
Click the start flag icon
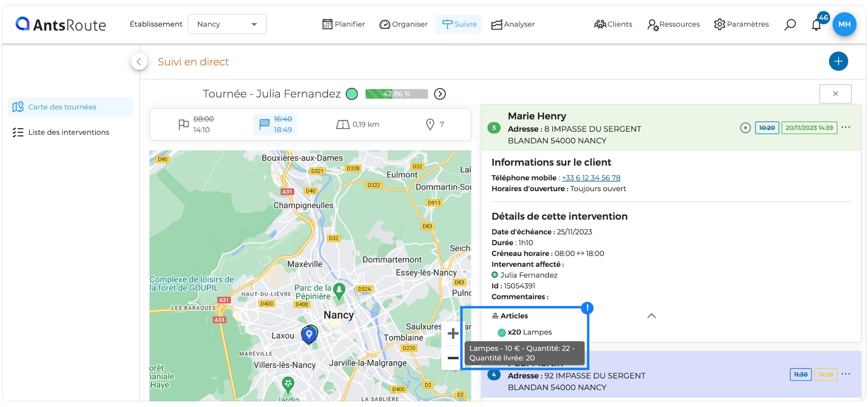coord(184,125)
